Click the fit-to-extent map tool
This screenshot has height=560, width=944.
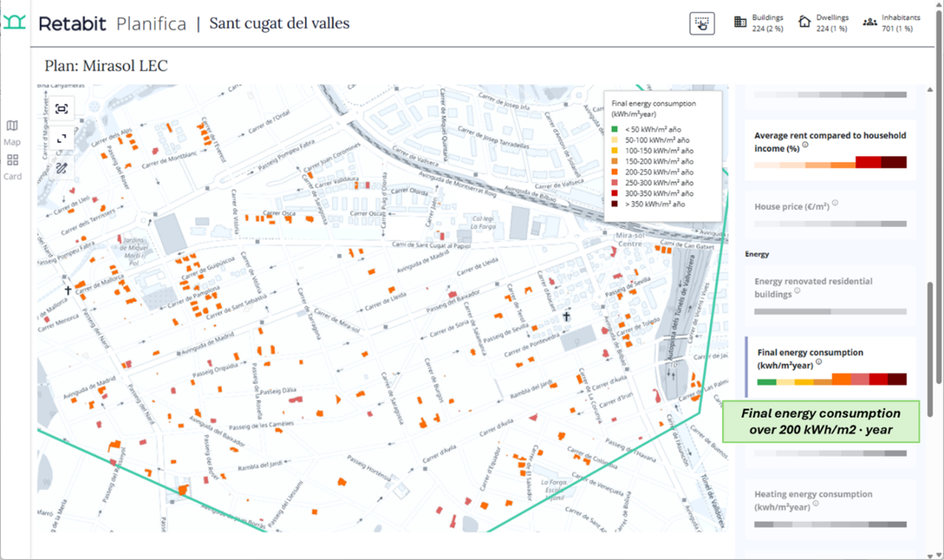click(62, 109)
